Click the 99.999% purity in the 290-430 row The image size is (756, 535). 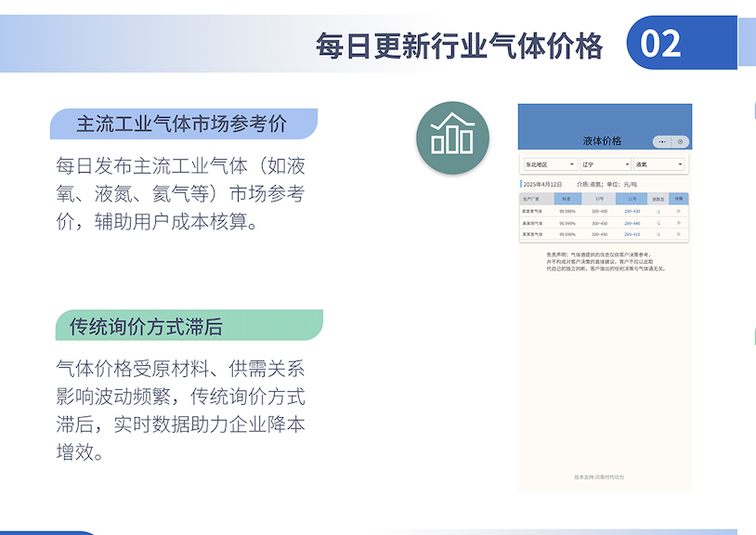tap(567, 211)
